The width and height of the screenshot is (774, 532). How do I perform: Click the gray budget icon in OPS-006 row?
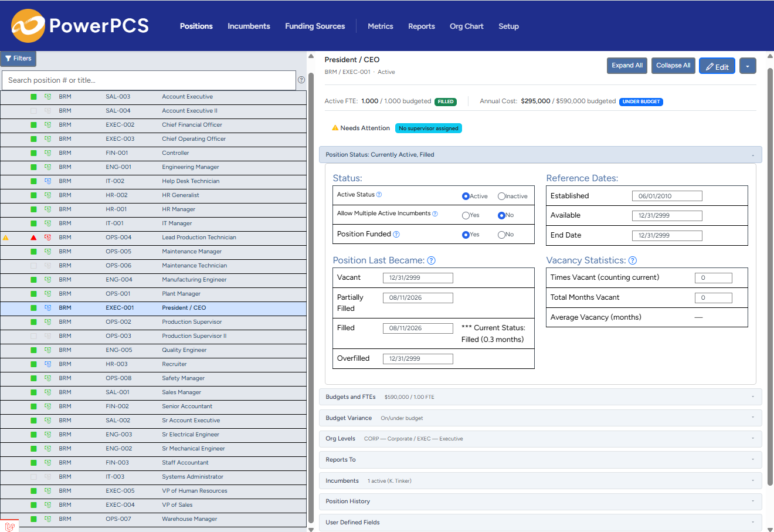point(47,266)
